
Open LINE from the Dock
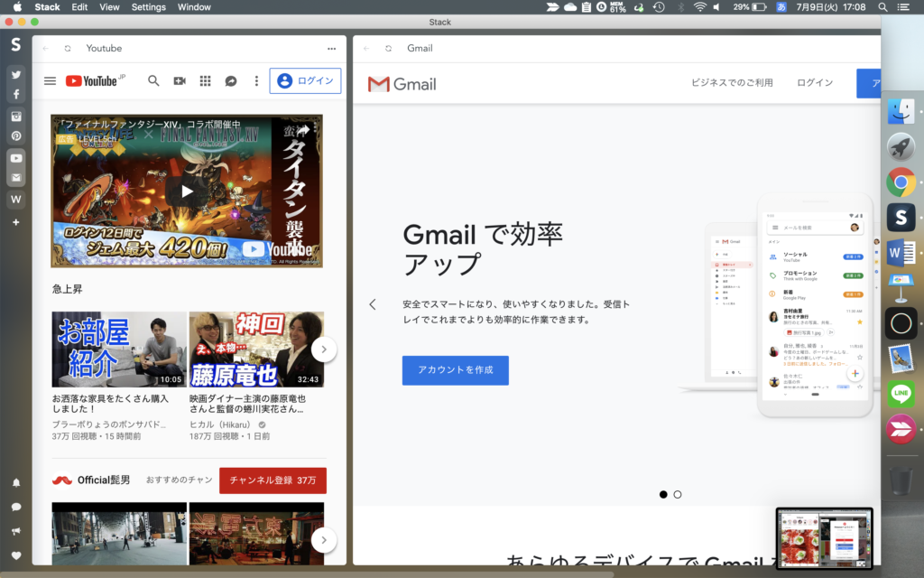tap(901, 394)
